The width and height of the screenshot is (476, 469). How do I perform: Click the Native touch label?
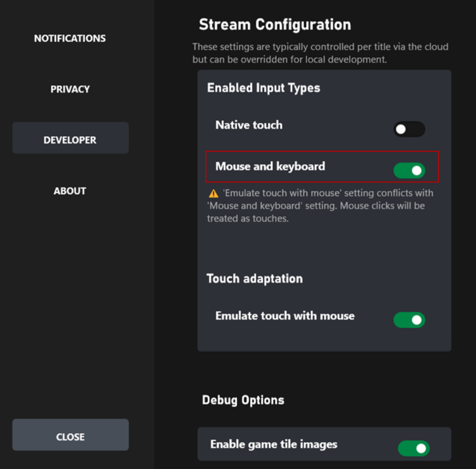point(248,125)
